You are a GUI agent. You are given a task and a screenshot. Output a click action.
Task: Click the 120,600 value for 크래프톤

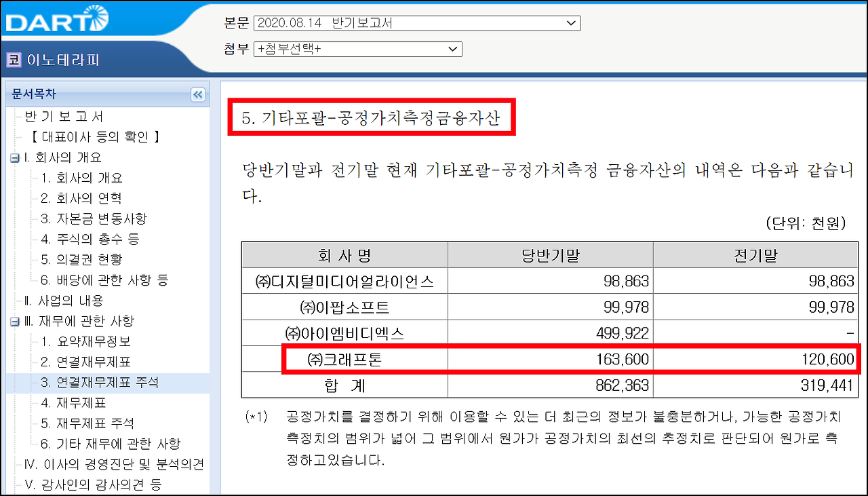[827, 359]
